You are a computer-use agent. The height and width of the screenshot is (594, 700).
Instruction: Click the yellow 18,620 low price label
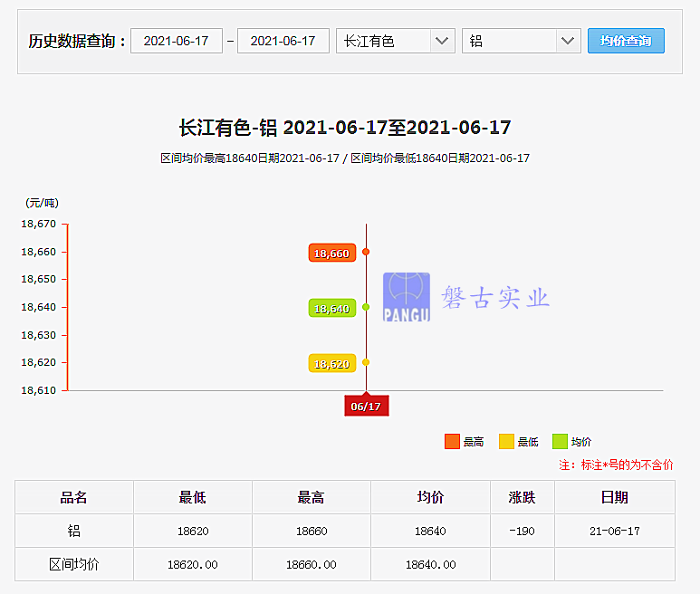point(332,363)
